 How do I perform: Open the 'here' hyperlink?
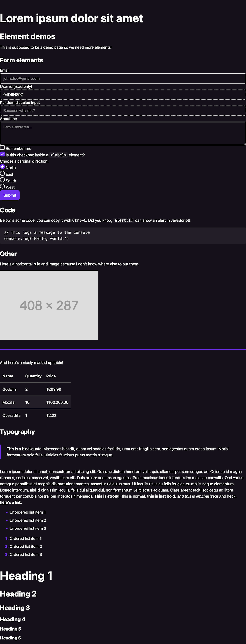tap(4, 502)
